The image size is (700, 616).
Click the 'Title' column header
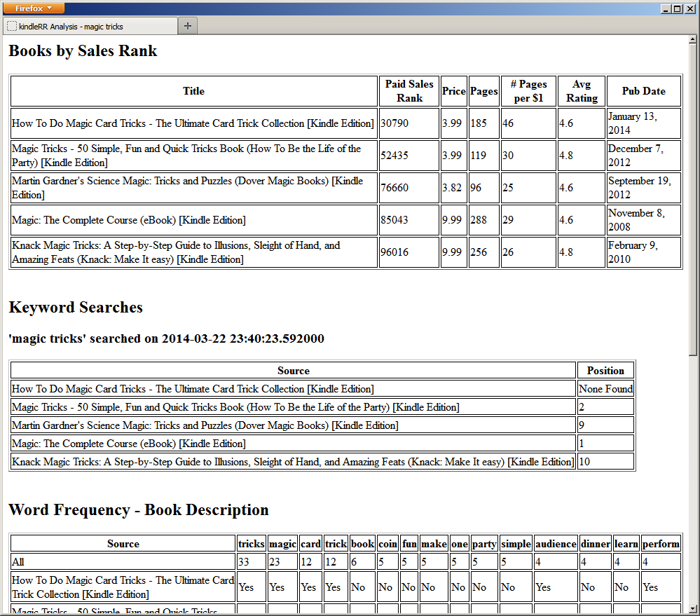tap(194, 91)
